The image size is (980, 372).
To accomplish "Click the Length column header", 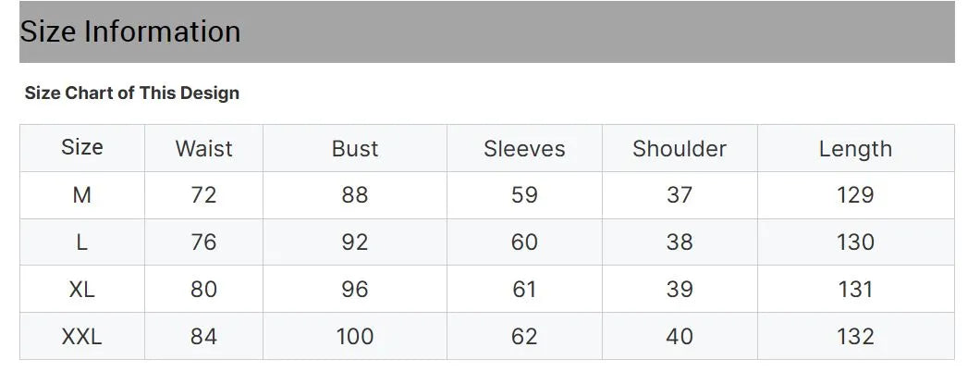I will pyautogui.click(x=855, y=149).
